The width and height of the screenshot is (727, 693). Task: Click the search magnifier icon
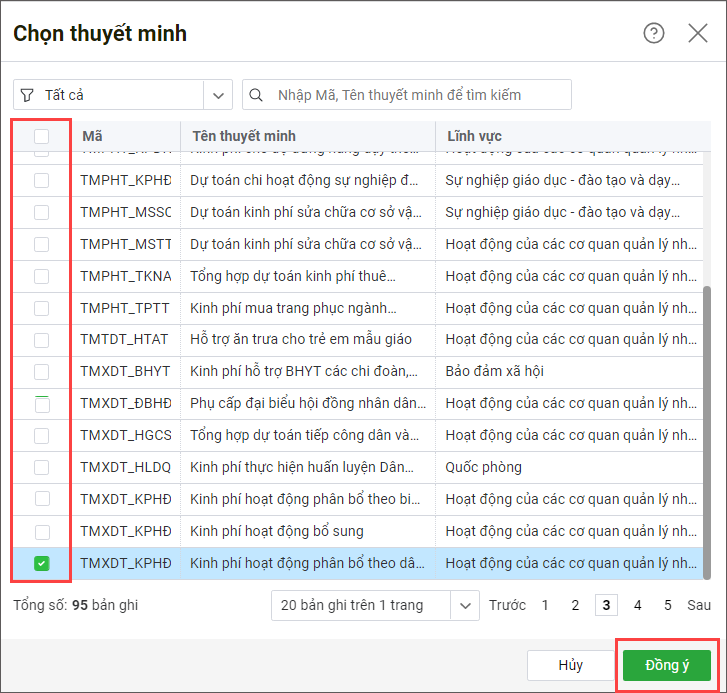257,95
